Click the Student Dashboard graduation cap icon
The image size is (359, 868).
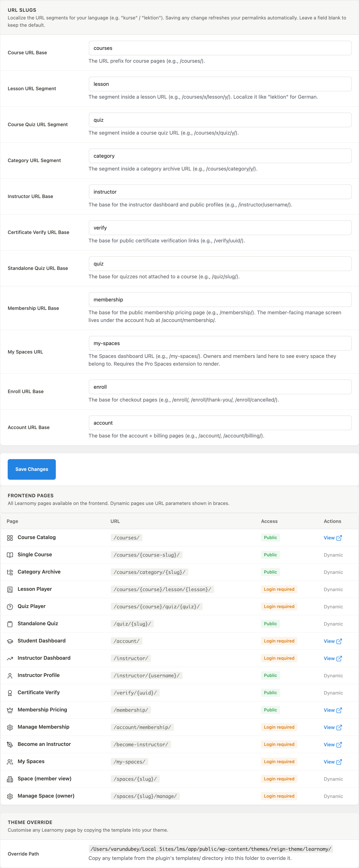point(10,641)
